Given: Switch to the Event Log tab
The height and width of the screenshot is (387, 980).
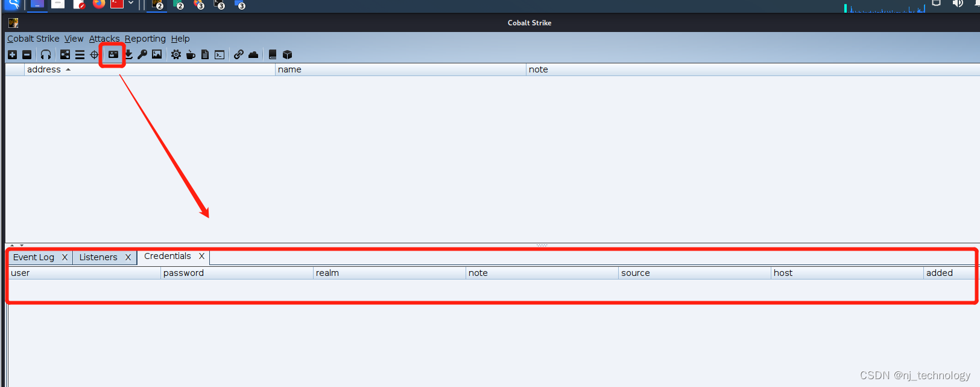Looking at the screenshot, I should (34, 257).
